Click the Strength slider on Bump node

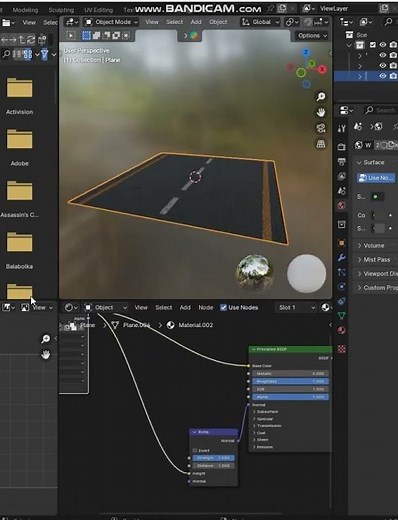213,458
